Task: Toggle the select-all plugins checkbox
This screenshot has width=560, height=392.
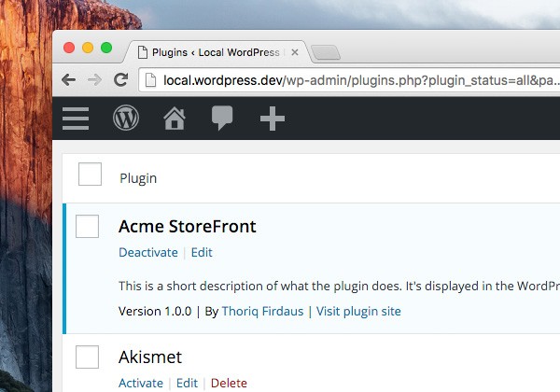Action: [x=90, y=175]
